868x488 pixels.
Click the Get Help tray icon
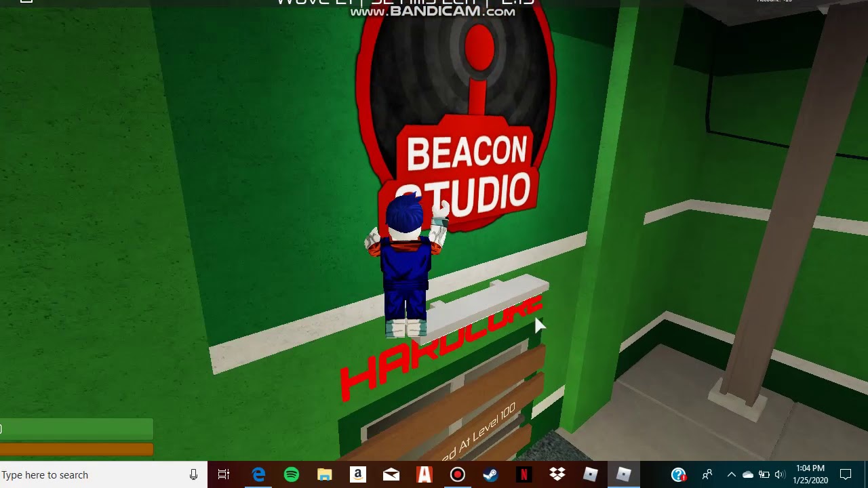coord(679,474)
